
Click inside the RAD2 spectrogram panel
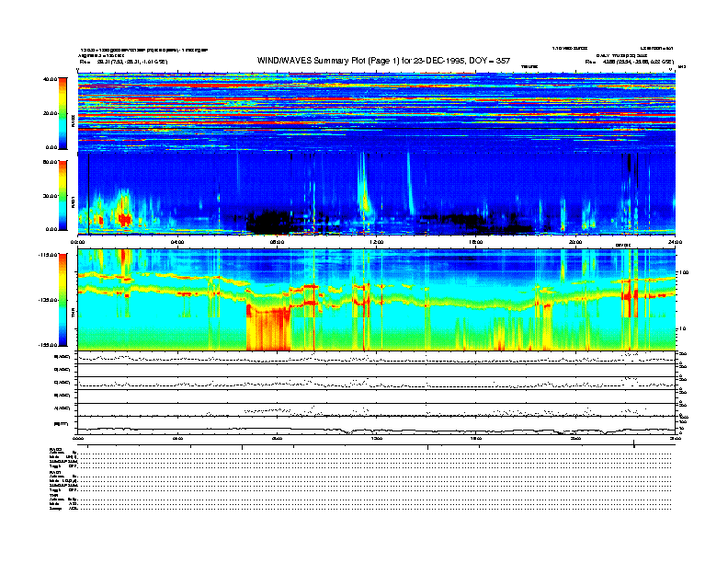(377, 112)
